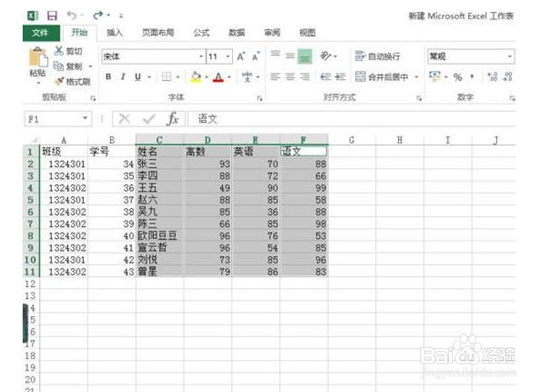Screen dimensions: 548x392
Task: Click the Borders grid icon
Action: pos(166,77)
